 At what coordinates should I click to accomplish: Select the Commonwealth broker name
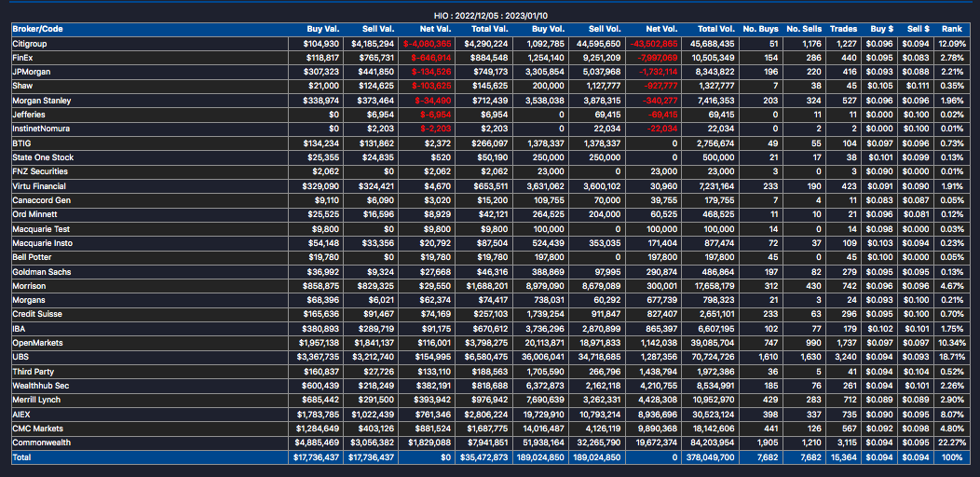[41, 443]
